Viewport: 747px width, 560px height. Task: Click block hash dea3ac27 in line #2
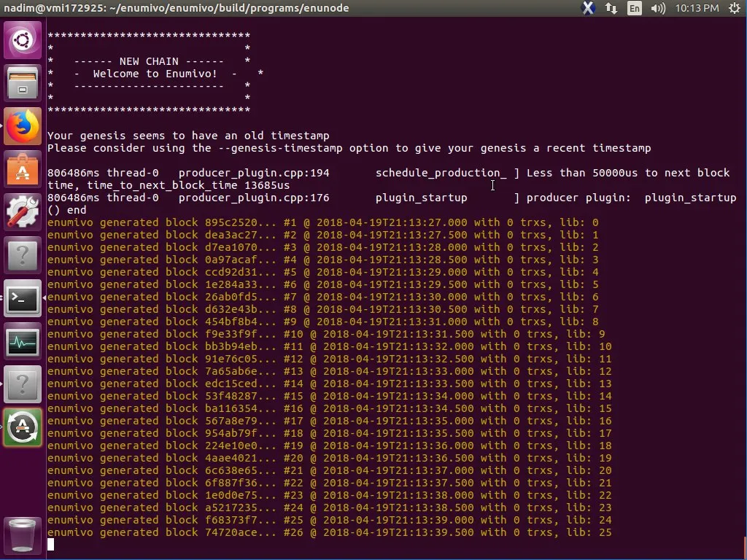[x=231, y=235]
